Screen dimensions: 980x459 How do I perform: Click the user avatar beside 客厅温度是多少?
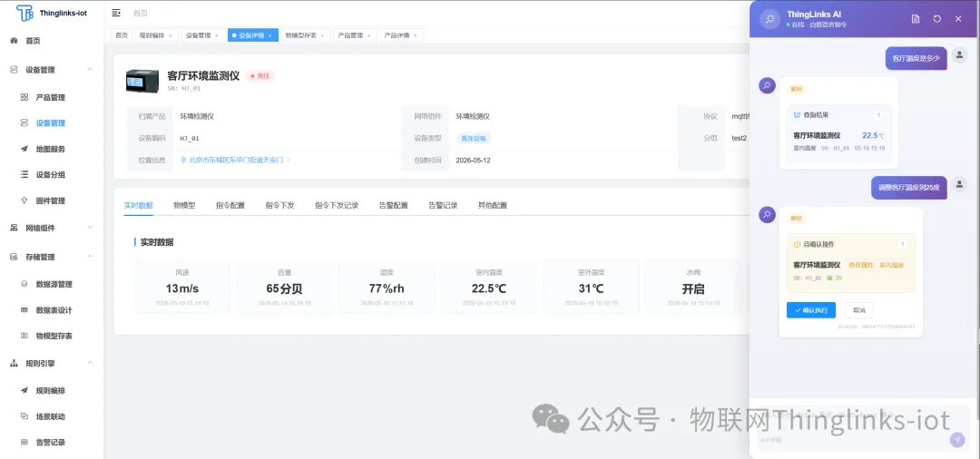959,55
